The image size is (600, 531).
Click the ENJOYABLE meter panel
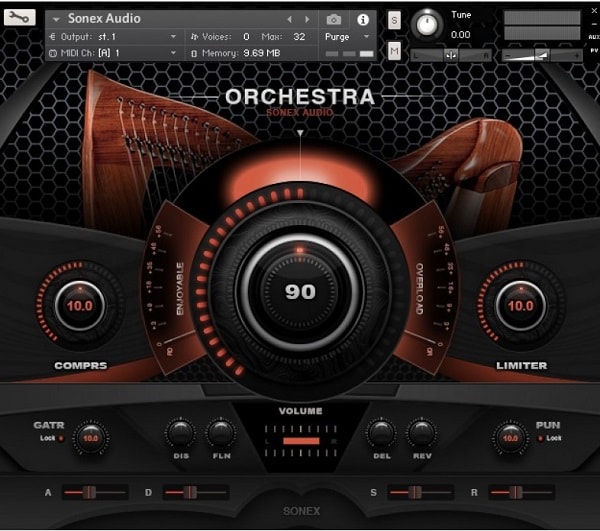pyautogui.click(x=173, y=289)
